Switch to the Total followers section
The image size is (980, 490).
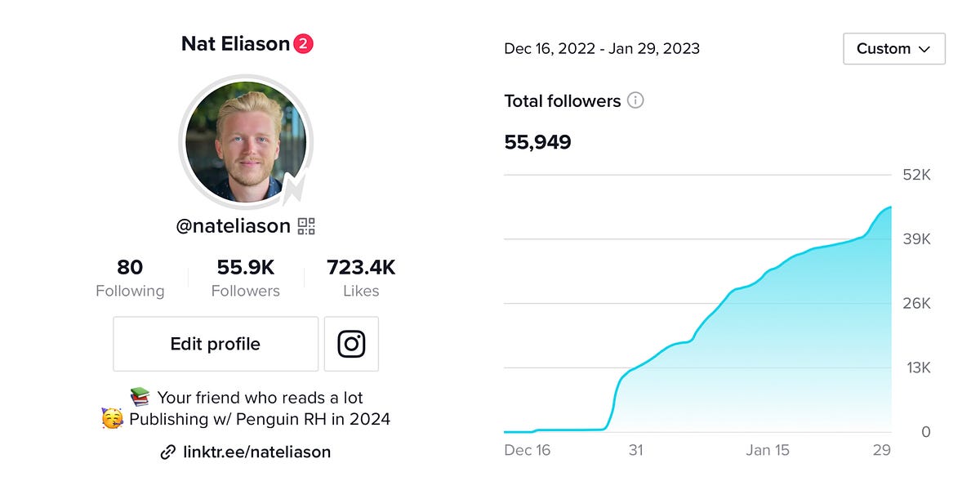click(x=561, y=100)
